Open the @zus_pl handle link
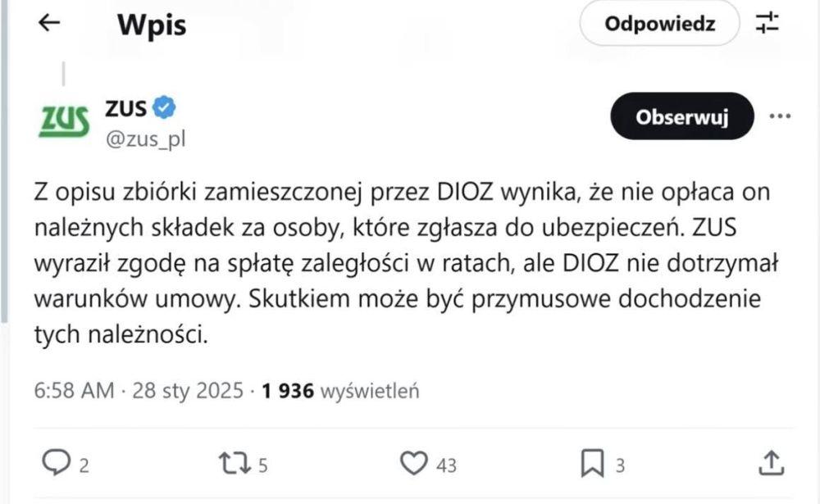This screenshot has height=504, width=820. tap(145, 138)
